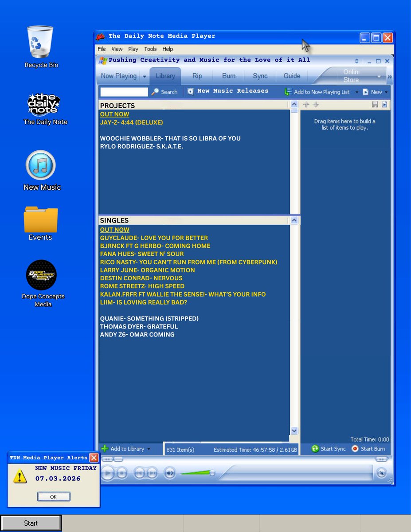The image size is (411, 532).
Task: Open the Dope Concepts Media icon
Action: coord(41,275)
